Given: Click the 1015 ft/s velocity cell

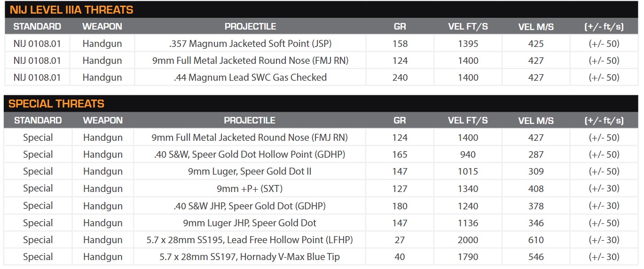Looking at the screenshot, I should click(x=468, y=171).
